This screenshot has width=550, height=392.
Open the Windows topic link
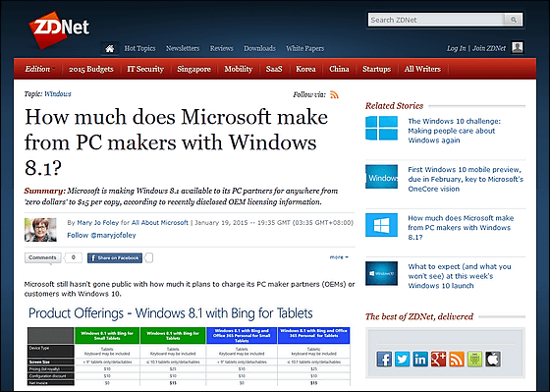pos(58,93)
